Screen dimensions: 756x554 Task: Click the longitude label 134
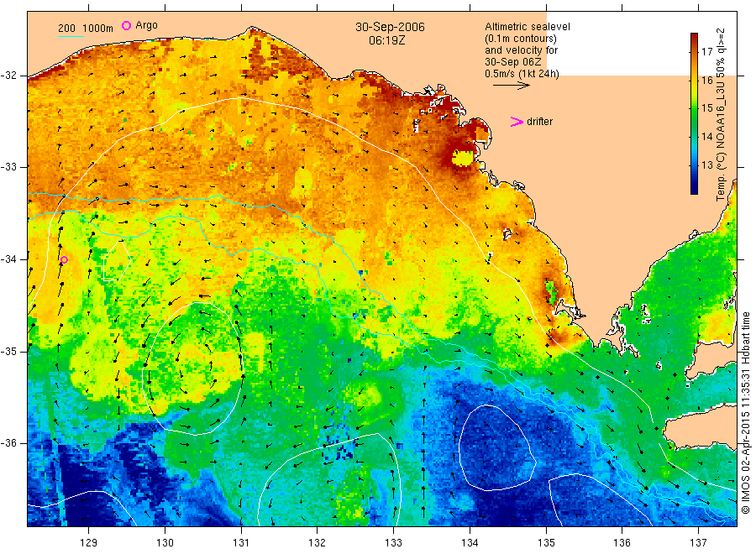[470, 543]
